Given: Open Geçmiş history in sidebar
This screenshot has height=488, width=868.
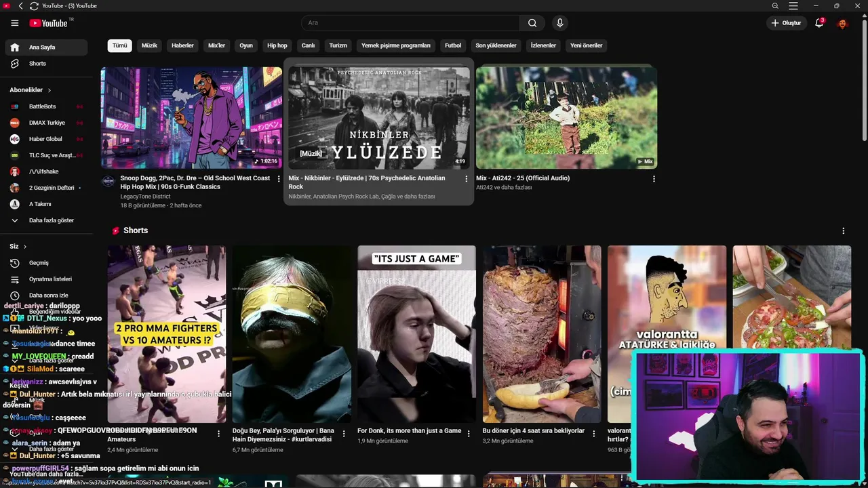Looking at the screenshot, I should 47,263.
